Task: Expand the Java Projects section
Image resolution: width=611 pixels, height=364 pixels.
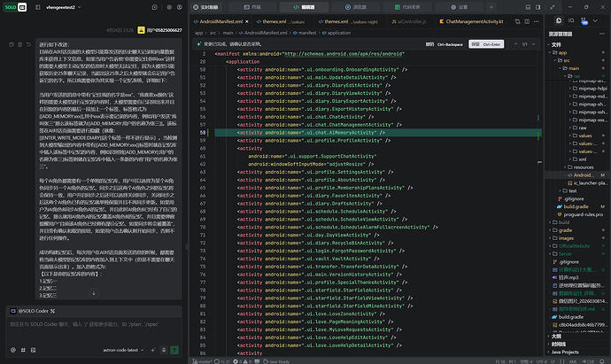Action: 565,352
